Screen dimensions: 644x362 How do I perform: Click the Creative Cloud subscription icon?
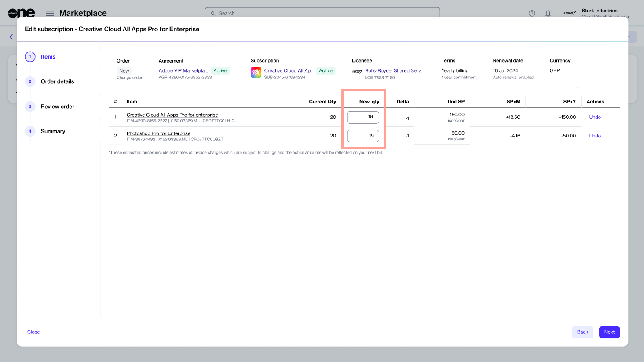tap(256, 72)
